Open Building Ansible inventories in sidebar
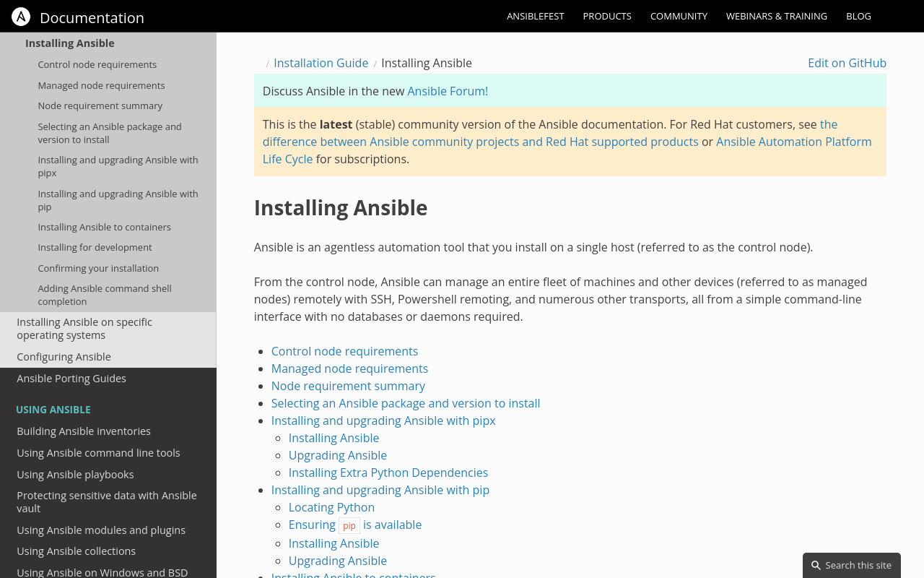Image resolution: width=924 pixels, height=578 pixels. pos(84,431)
